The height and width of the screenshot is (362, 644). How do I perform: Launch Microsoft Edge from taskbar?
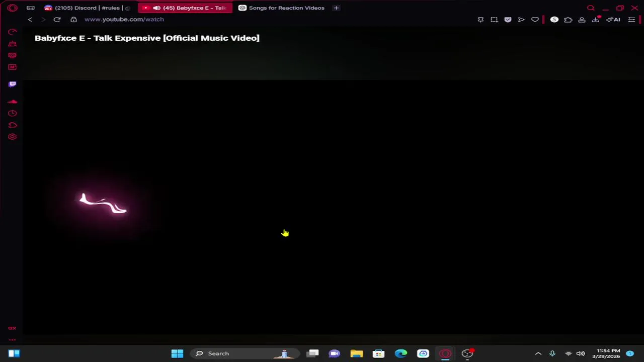(x=401, y=353)
